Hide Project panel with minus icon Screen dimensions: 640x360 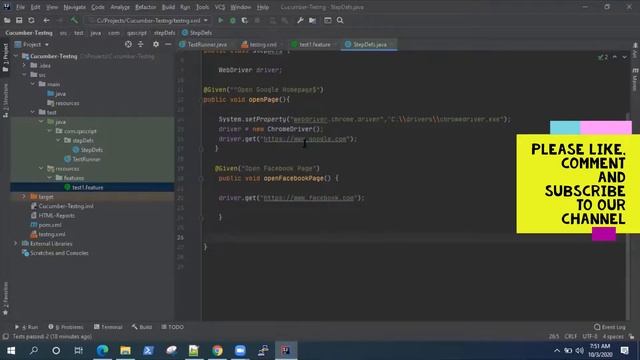[168, 44]
